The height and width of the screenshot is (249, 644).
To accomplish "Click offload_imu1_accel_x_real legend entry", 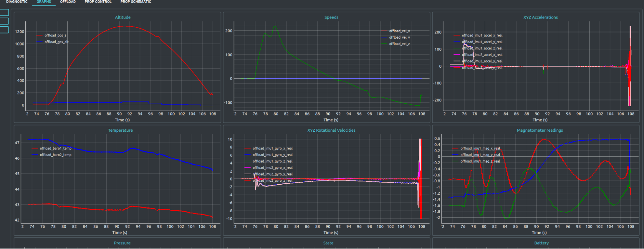I will click(x=478, y=35).
